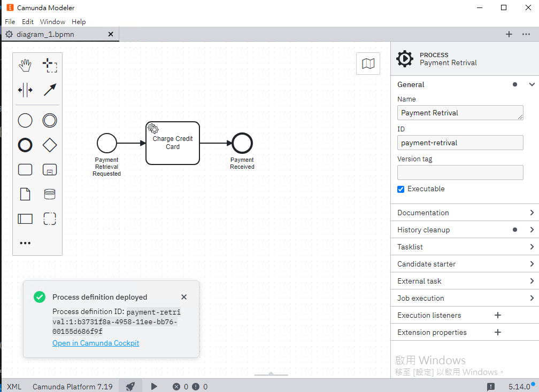
Task: Create a pool/participant from the palette
Action: pos(25,218)
